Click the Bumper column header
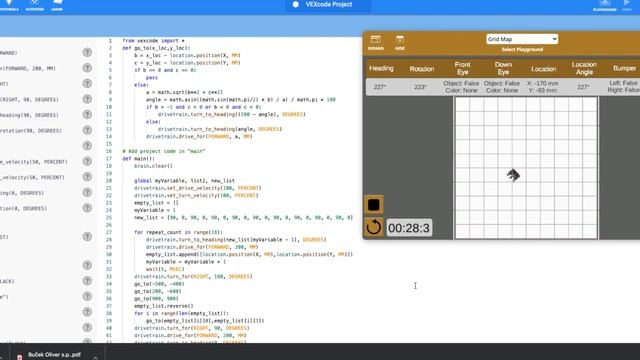The height and width of the screenshot is (360, 640). 624,68
